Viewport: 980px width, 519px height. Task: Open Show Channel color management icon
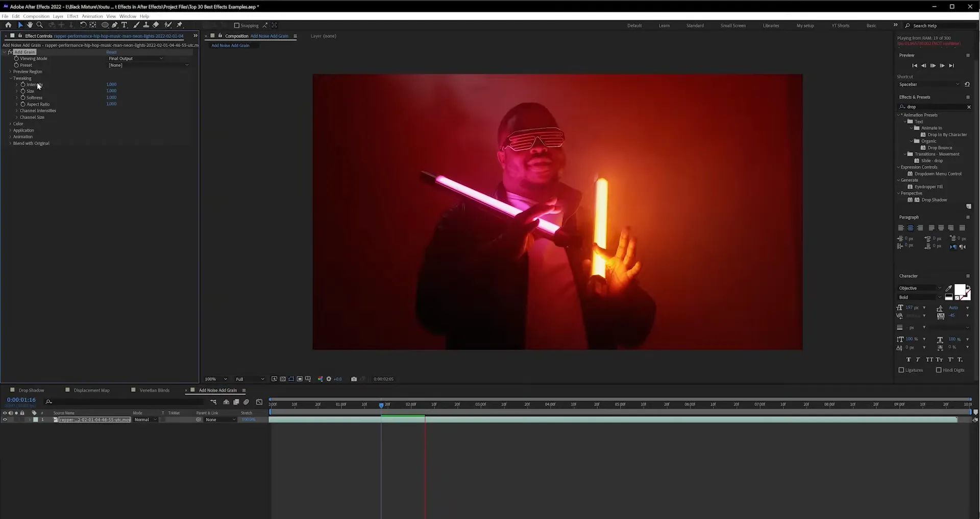(320, 379)
